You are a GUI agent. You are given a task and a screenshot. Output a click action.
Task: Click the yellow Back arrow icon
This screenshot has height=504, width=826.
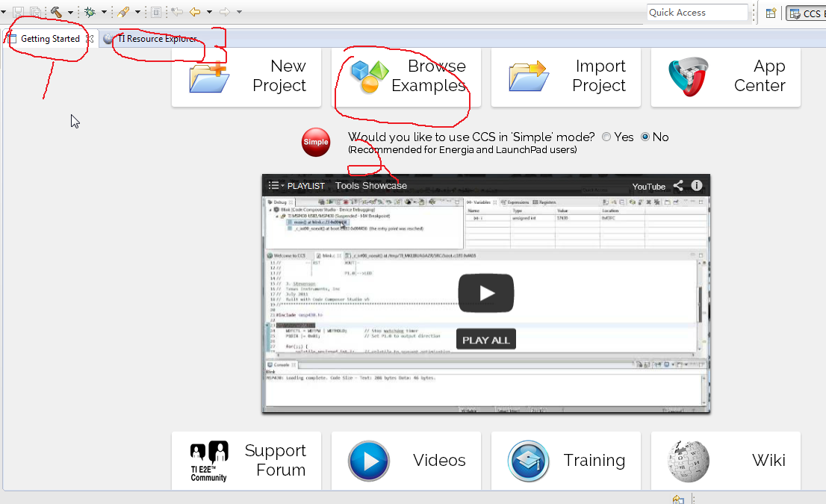195,12
